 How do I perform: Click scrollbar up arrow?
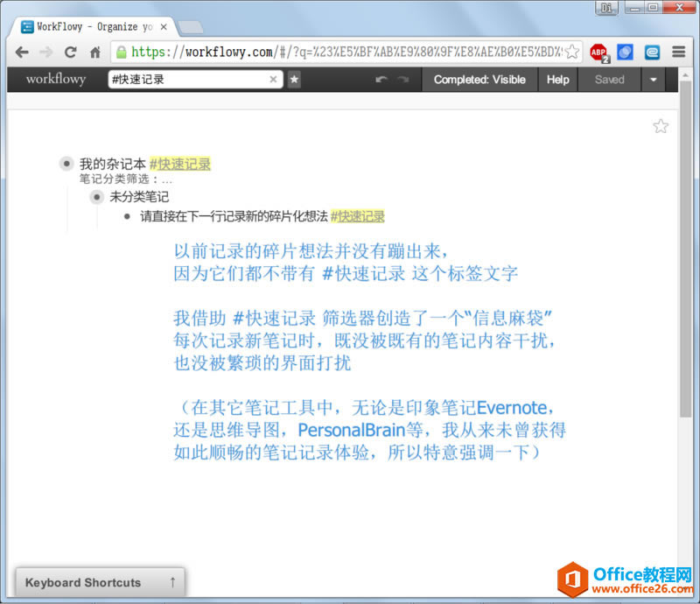[686, 75]
